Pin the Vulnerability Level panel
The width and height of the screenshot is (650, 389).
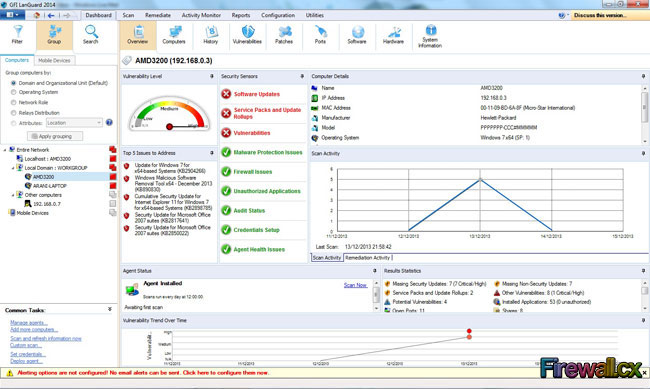(x=212, y=76)
